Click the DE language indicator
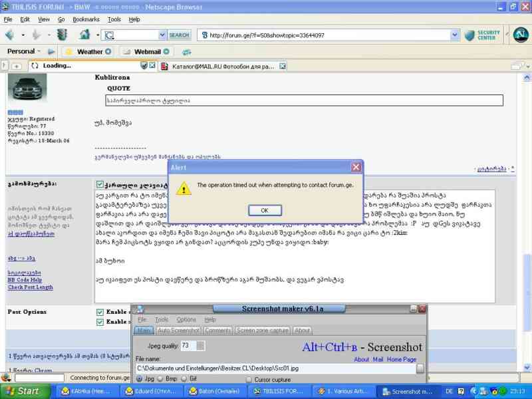 click(449, 391)
